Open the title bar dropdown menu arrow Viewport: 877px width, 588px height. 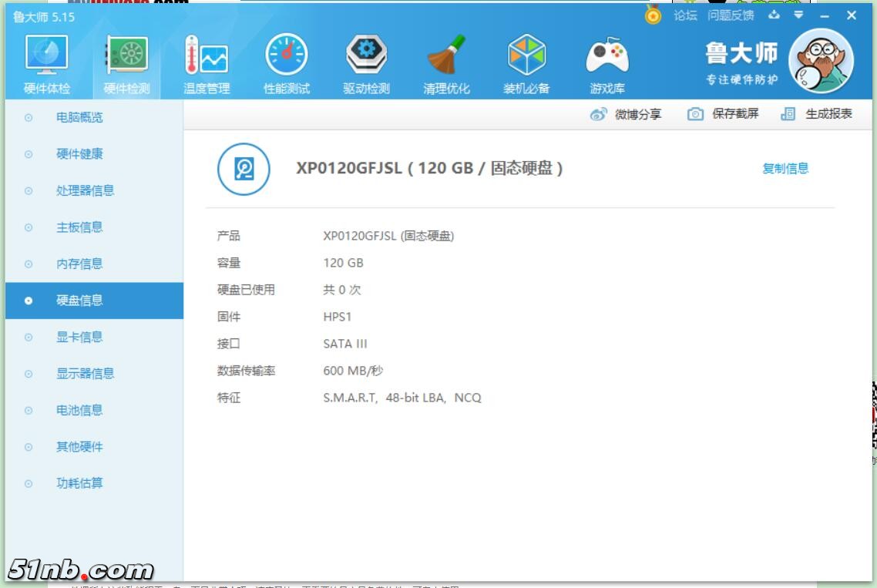click(798, 15)
